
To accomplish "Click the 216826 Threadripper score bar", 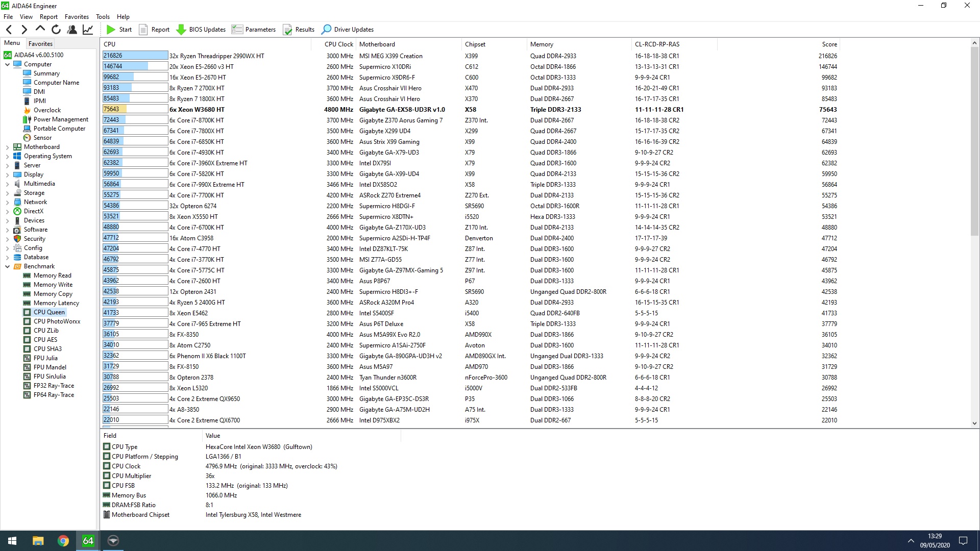I will point(135,56).
